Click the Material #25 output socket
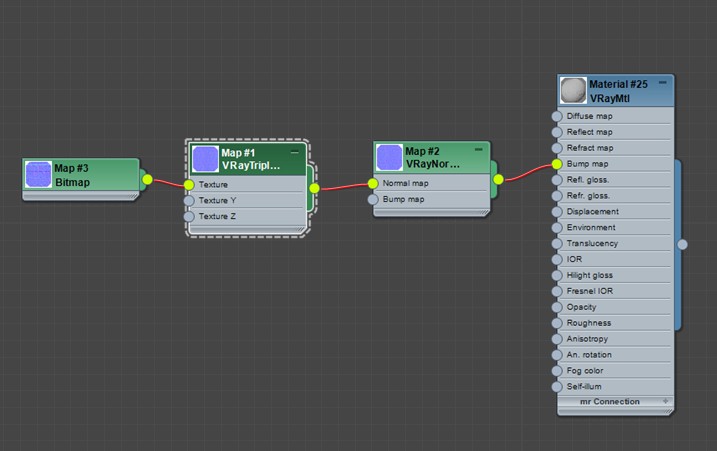The image size is (717, 451). 682,244
